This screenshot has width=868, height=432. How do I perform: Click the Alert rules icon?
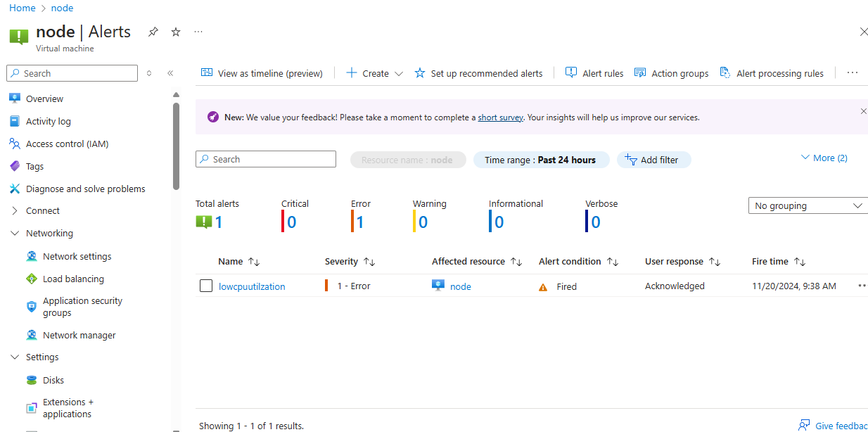tap(571, 72)
